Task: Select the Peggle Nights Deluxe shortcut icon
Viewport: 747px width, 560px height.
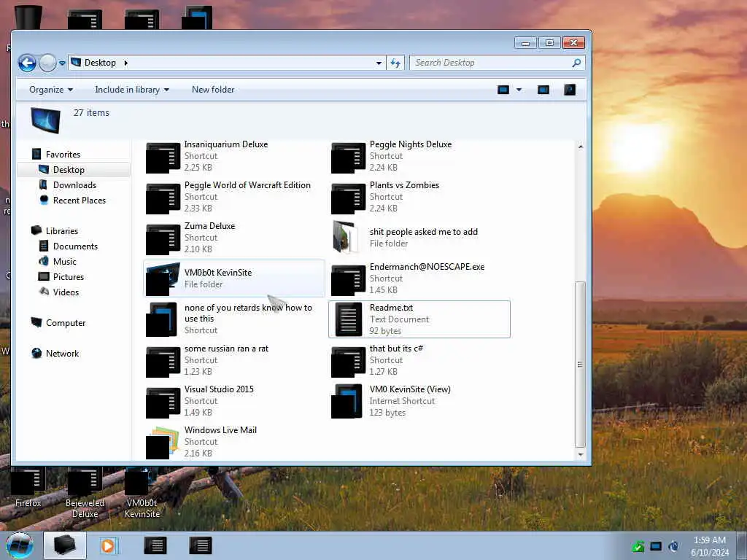Action: (348, 157)
